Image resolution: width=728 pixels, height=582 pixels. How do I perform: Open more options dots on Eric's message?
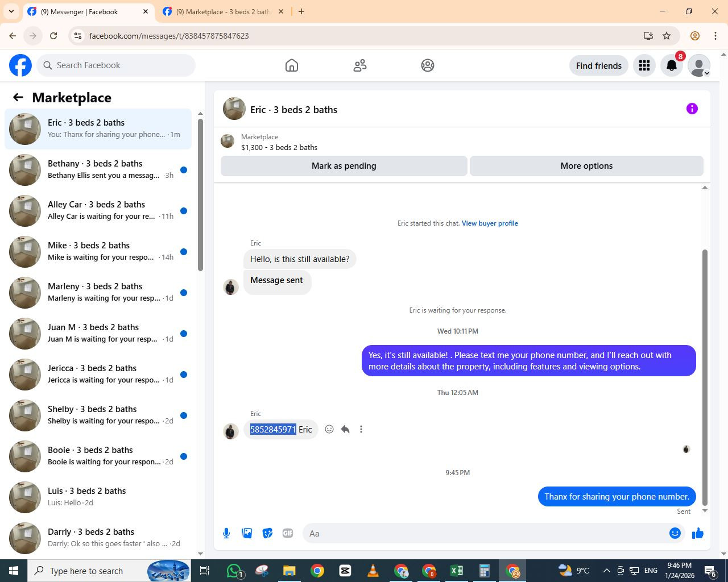[361, 429]
